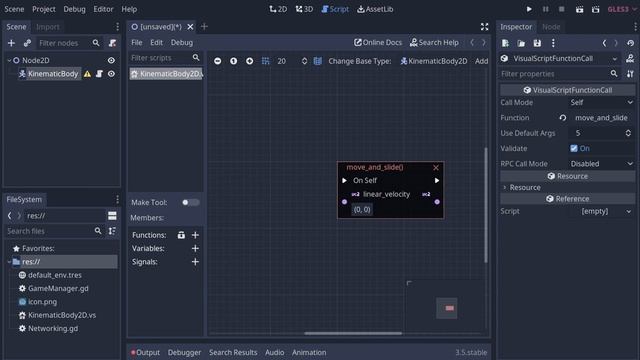The height and width of the screenshot is (360, 640).
Task: Reset visual script graph zoom
Action: [x=233, y=61]
